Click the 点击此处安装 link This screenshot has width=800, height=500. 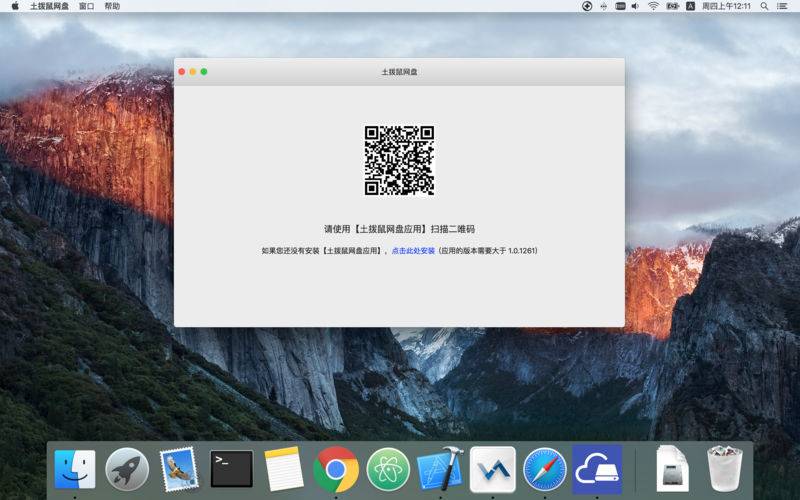413,251
